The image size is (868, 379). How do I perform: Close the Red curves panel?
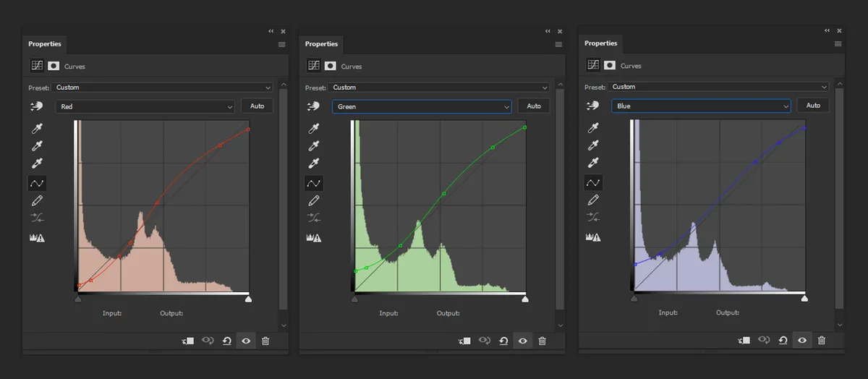283,31
